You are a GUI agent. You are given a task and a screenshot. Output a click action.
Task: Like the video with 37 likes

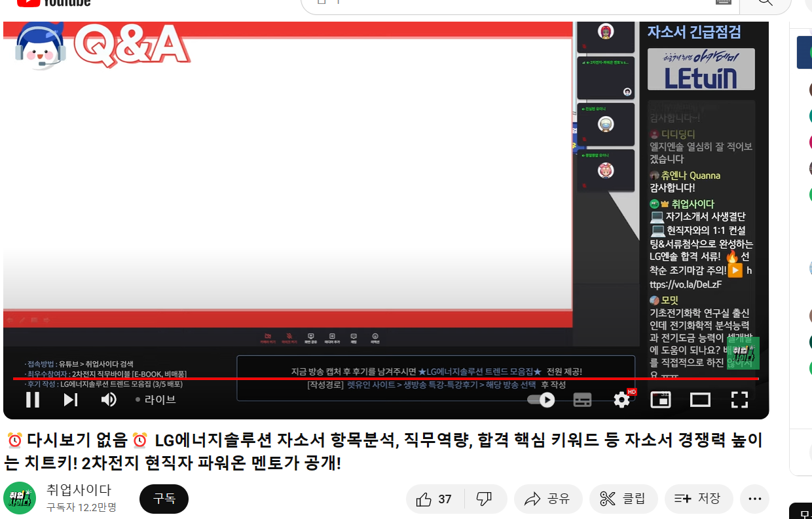435,499
